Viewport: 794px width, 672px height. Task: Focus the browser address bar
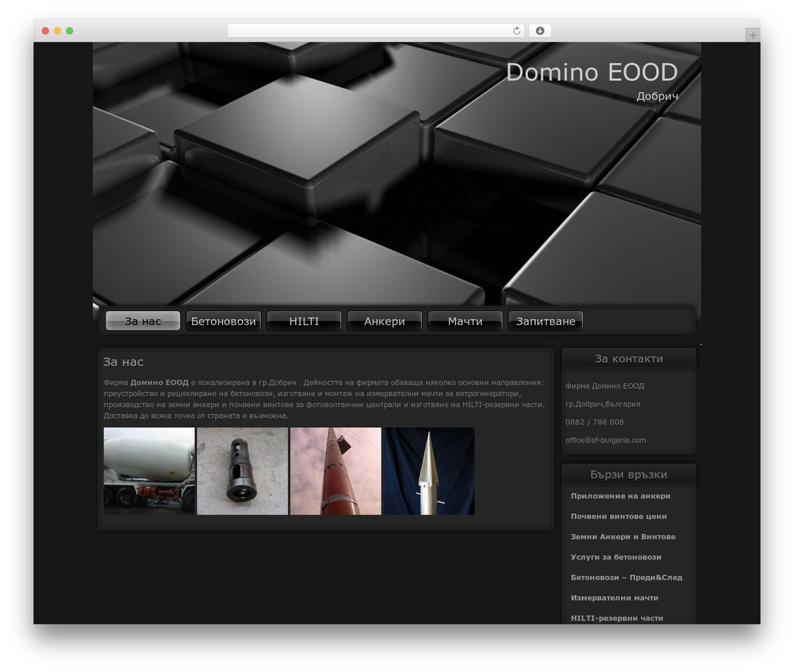(375, 31)
